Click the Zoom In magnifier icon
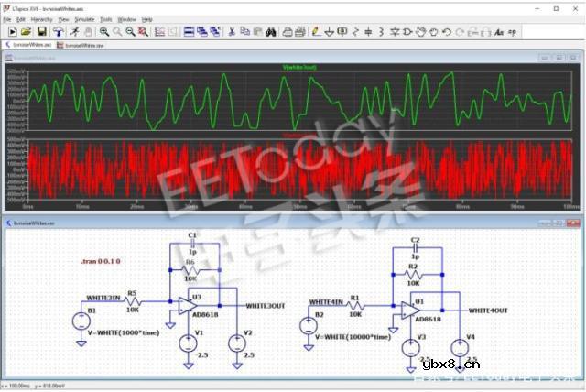This screenshot has height=392, width=586. click(103, 31)
